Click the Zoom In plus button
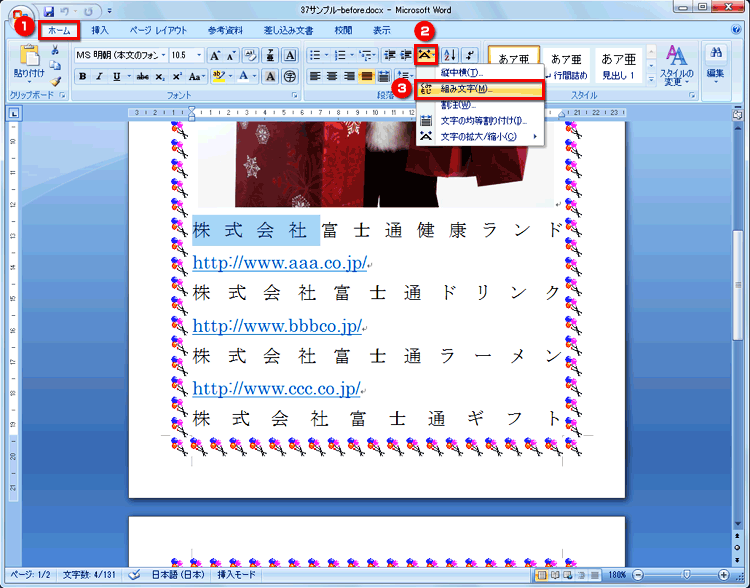This screenshot has width=750, height=588. [723, 575]
